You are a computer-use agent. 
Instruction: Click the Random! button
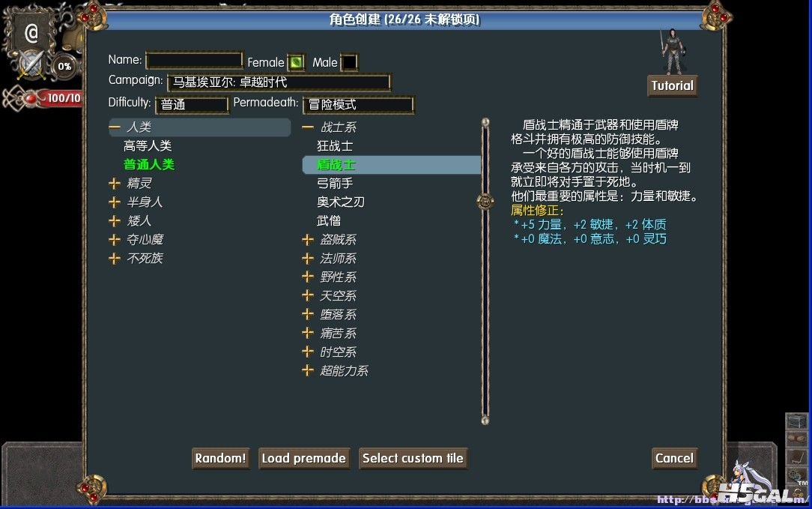[221, 458]
